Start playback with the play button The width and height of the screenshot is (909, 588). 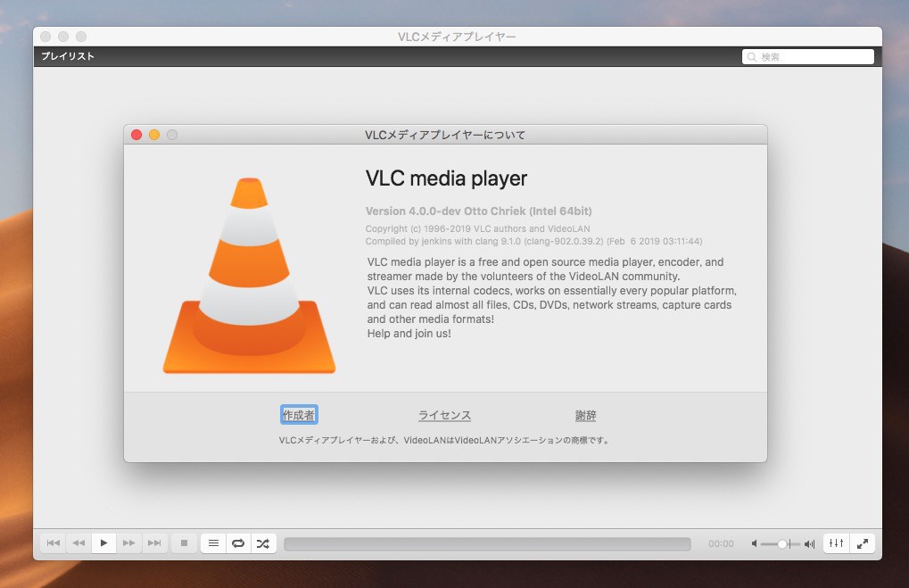(103, 543)
